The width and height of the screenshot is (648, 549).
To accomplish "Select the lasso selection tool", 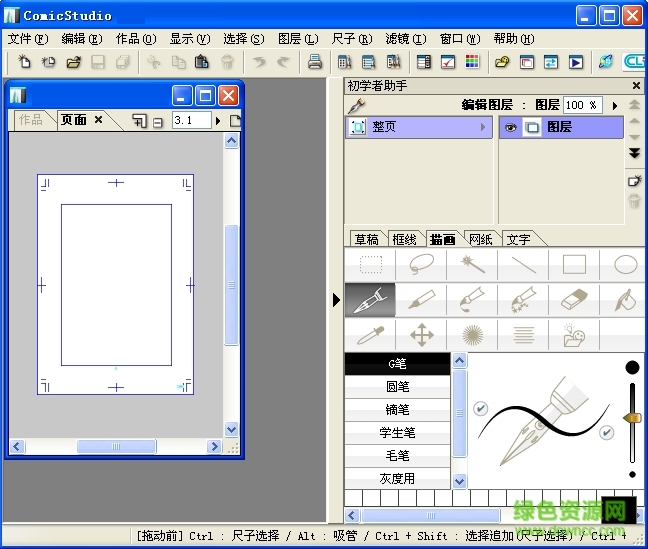I will click(421, 265).
